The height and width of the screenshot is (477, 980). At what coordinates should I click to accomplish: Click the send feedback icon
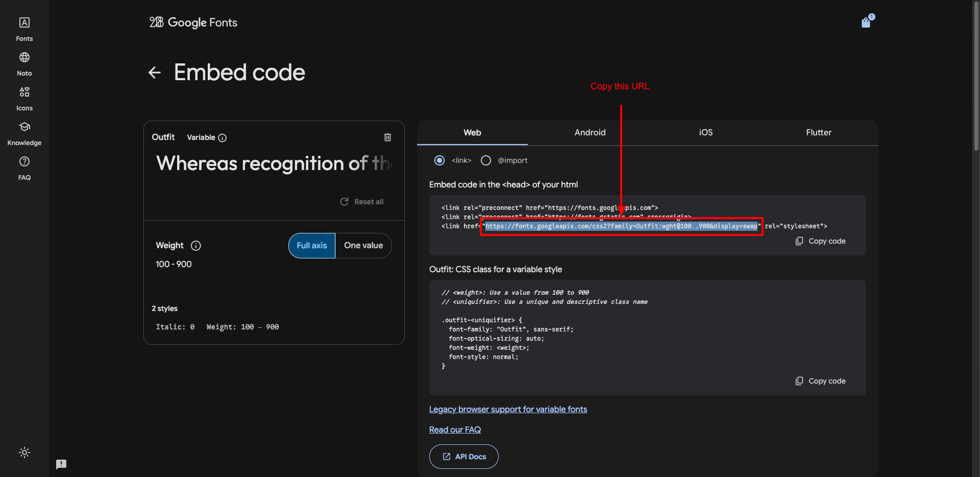(61, 464)
